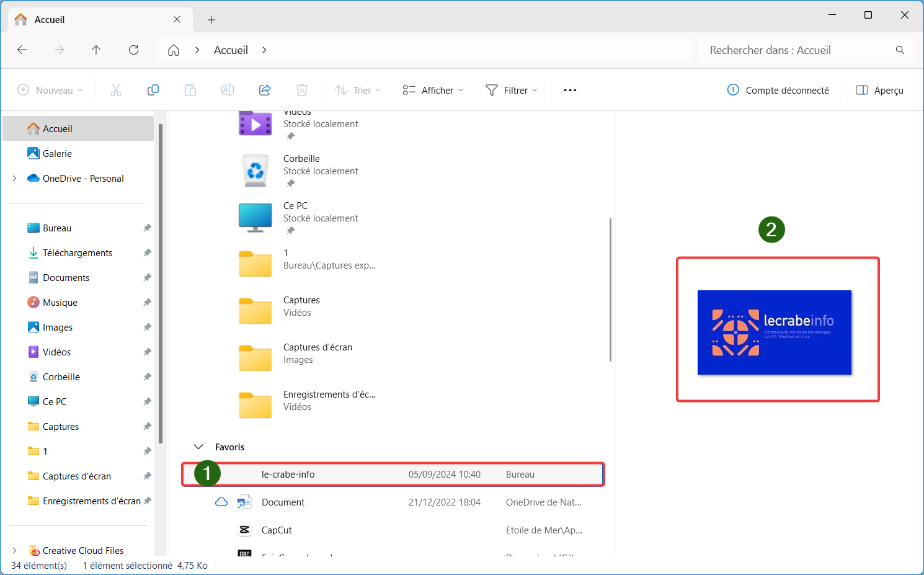Open the See more three-dots menu
The width and height of the screenshot is (924, 575).
(x=570, y=91)
